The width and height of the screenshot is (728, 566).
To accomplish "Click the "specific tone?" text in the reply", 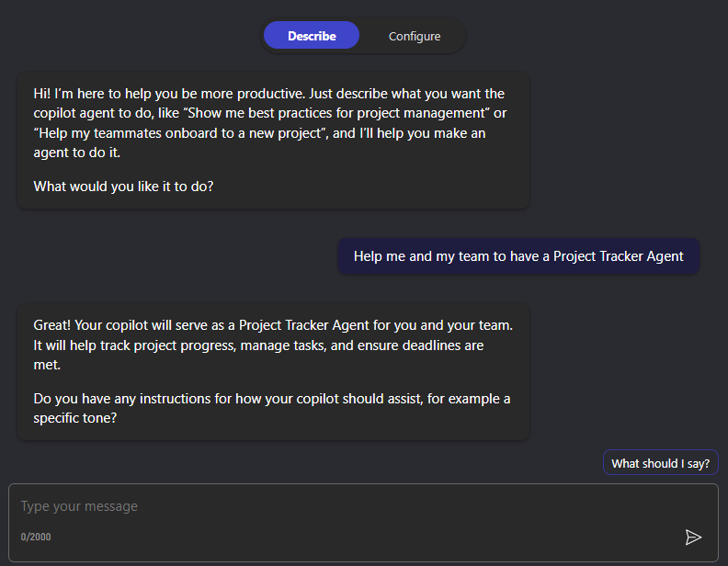I will 77,418.
